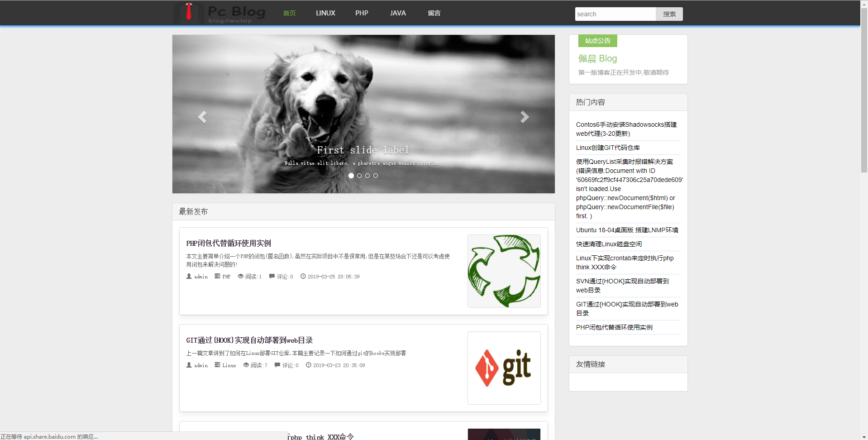Open 使用QueryList采集时报错解决方案 hot link
Screen dimensions: 868x440
pos(629,189)
